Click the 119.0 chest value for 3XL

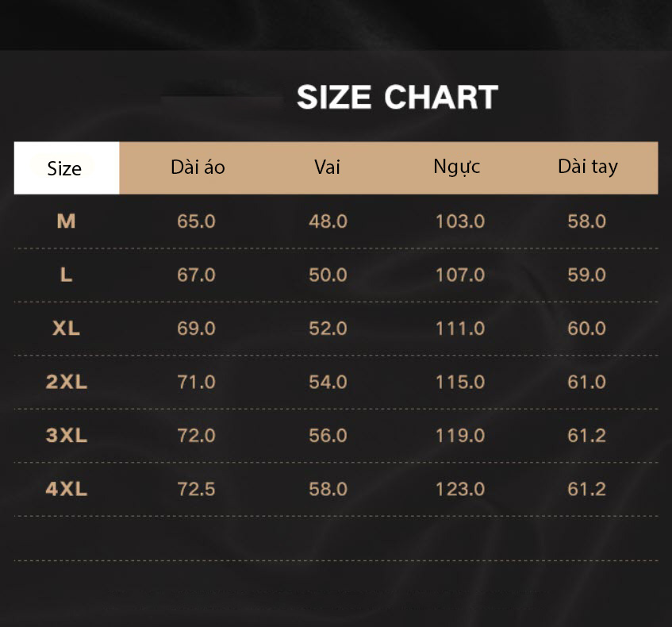click(x=460, y=436)
